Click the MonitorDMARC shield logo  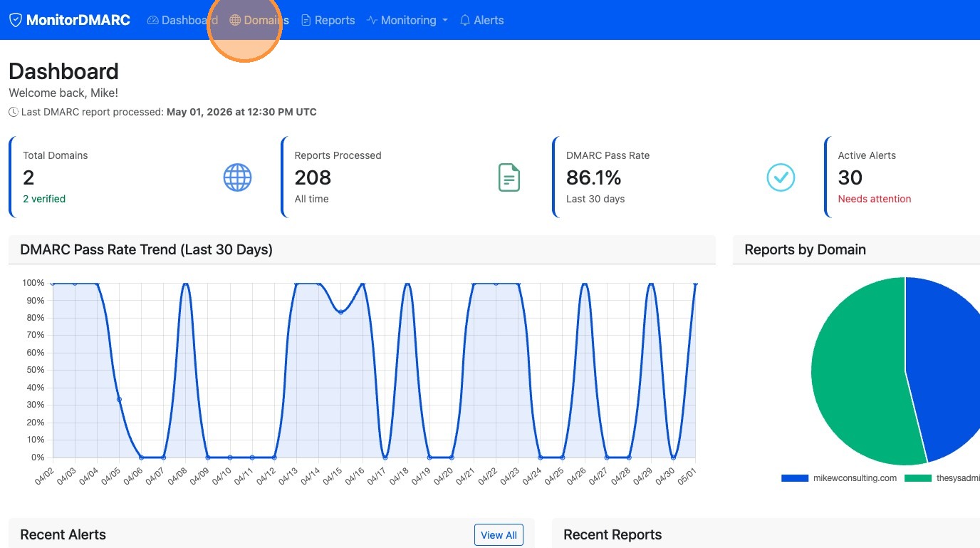[15, 20]
